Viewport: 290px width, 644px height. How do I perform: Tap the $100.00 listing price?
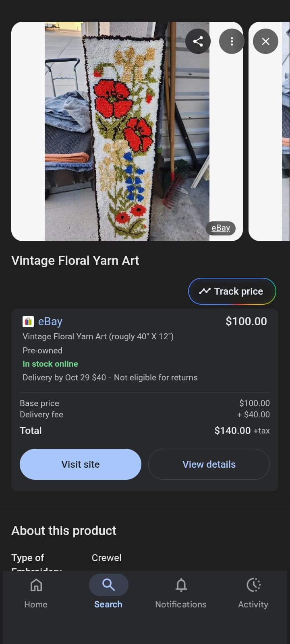(246, 321)
